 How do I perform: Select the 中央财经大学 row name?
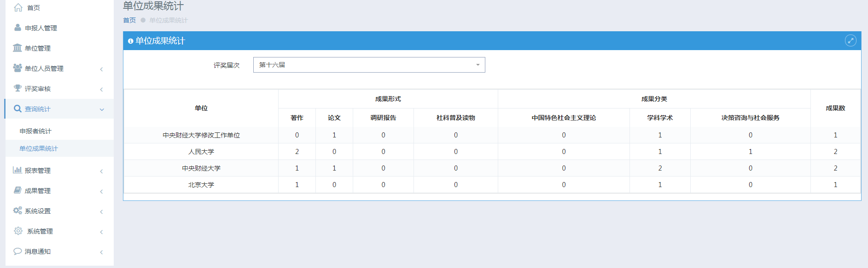point(201,168)
